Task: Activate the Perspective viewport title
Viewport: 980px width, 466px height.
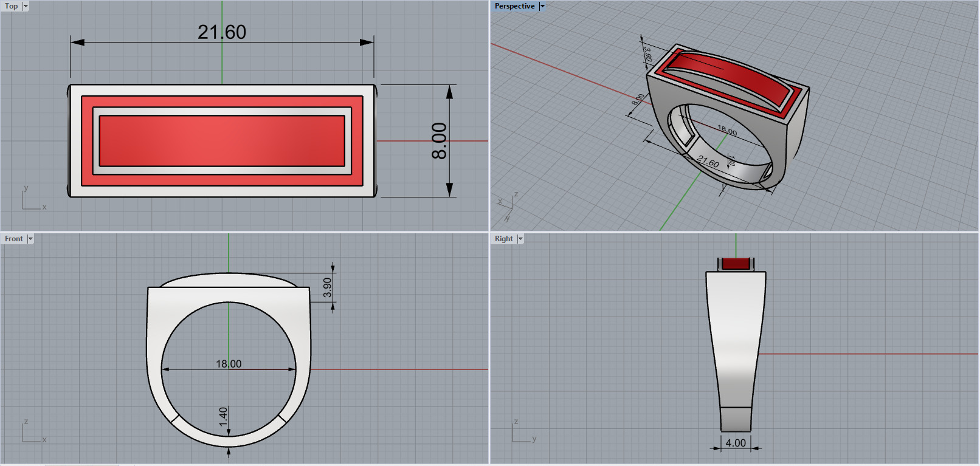Action: (x=514, y=6)
